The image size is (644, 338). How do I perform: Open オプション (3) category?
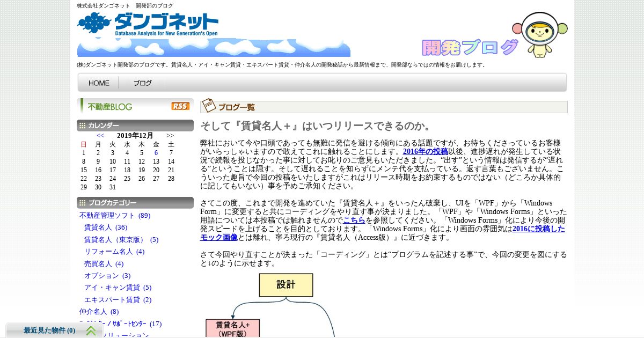tap(107, 276)
